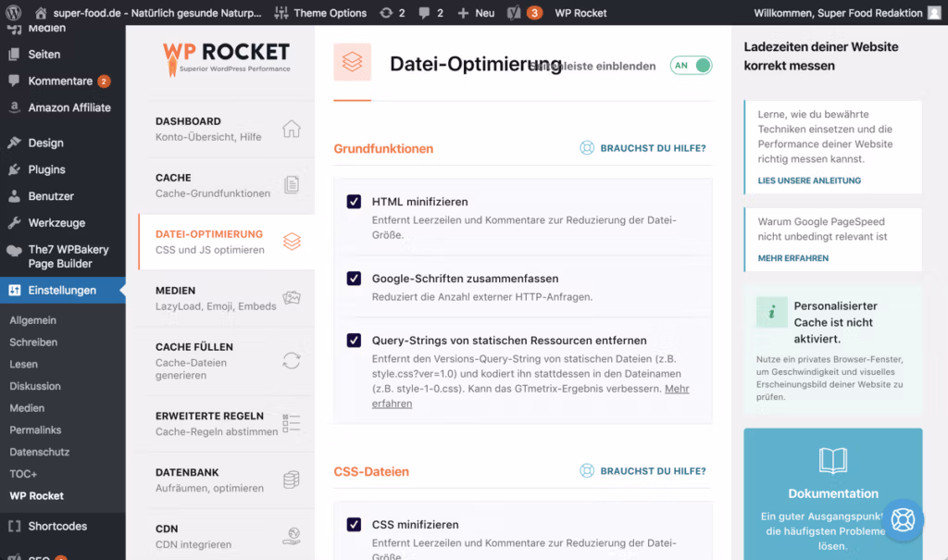Open the + Neu menu in admin bar

tap(477, 13)
